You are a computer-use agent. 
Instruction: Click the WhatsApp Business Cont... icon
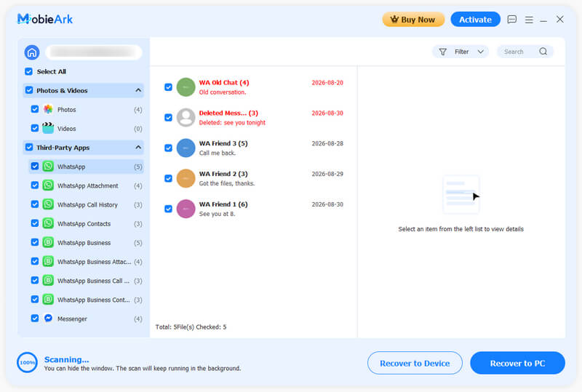click(48, 299)
